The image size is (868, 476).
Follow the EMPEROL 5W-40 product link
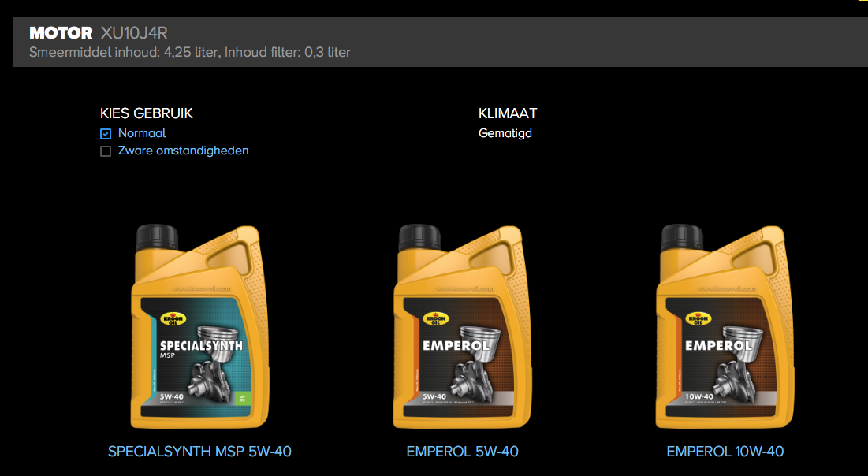[x=462, y=452]
